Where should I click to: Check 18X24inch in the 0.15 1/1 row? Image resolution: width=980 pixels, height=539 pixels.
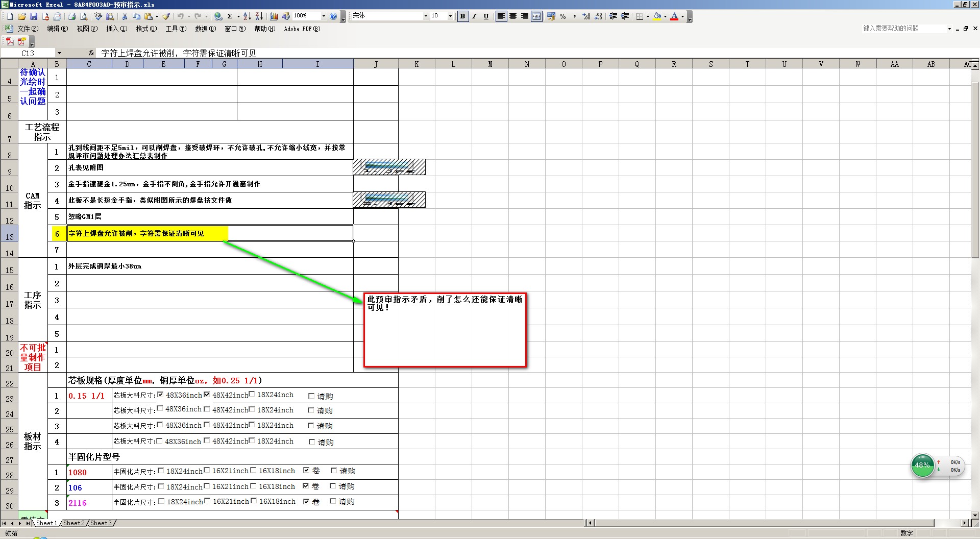click(x=252, y=394)
